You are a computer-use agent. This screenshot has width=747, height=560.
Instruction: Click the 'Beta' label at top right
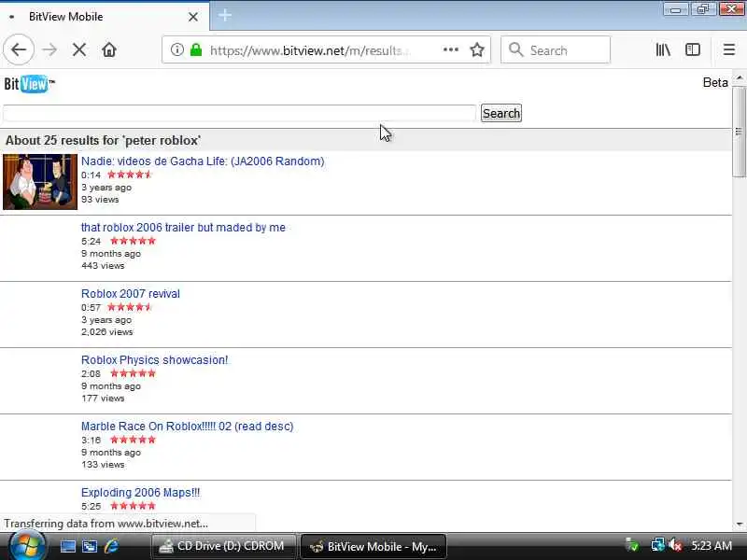click(x=715, y=82)
